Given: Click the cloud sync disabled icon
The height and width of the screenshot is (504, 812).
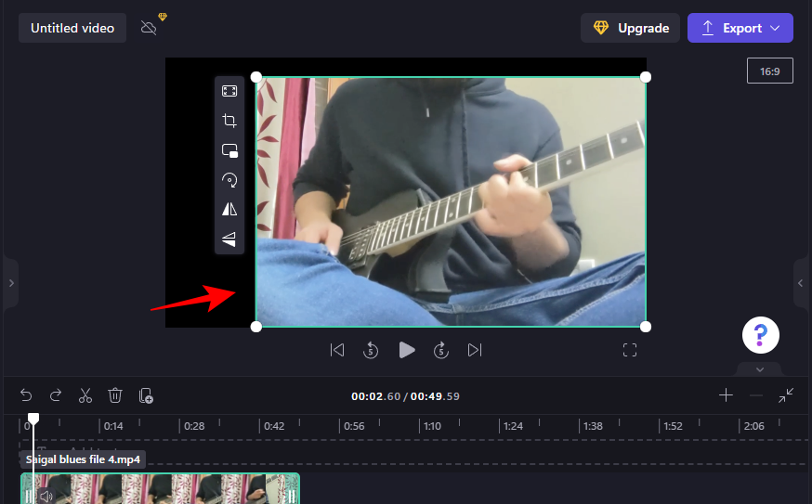Looking at the screenshot, I should tap(149, 28).
